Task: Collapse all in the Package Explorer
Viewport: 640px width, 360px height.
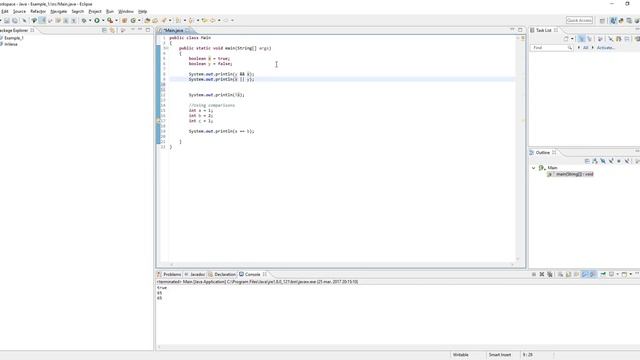Action: (x=104, y=30)
